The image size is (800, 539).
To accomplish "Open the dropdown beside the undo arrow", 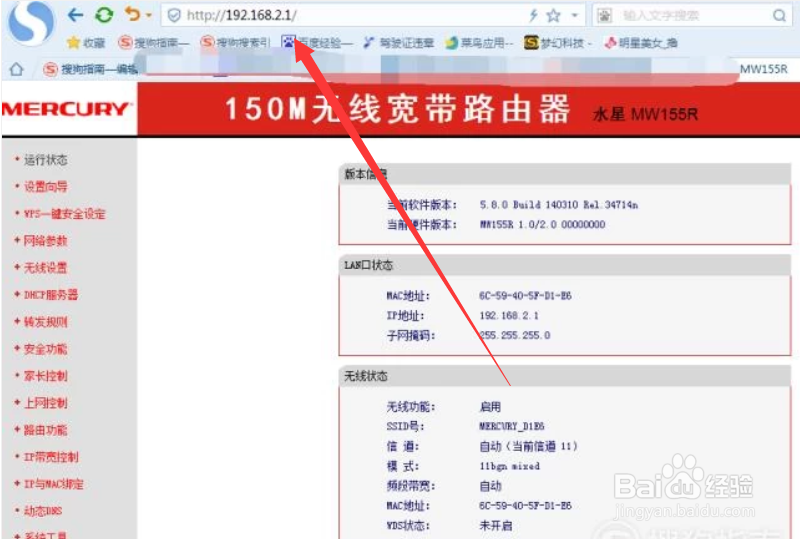I will pos(149,15).
